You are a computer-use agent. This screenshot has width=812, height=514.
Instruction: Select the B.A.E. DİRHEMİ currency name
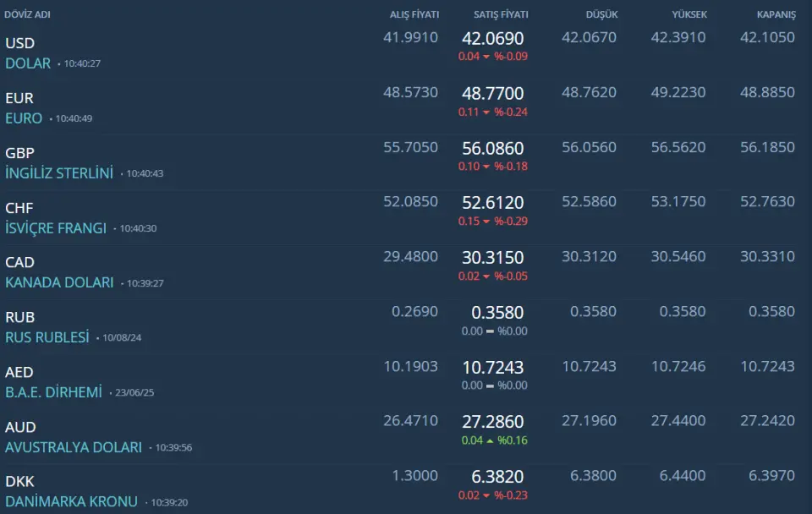coord(53,392)
